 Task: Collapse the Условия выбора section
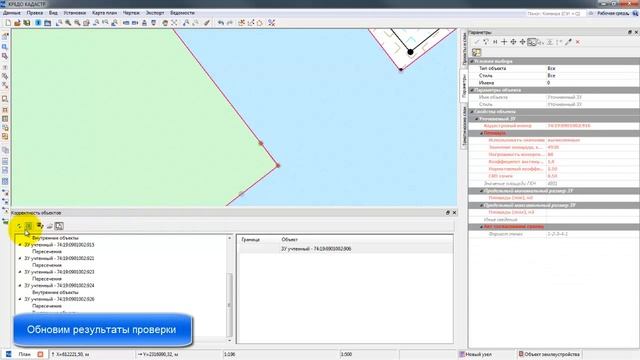coord(472,61)
